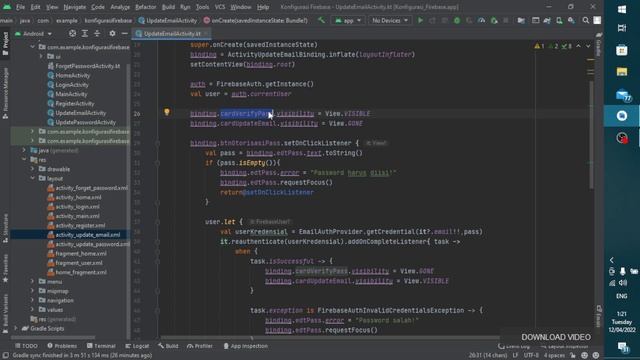Hide the Project panel with minus icon
640x360 pixels.
[124, 33]
